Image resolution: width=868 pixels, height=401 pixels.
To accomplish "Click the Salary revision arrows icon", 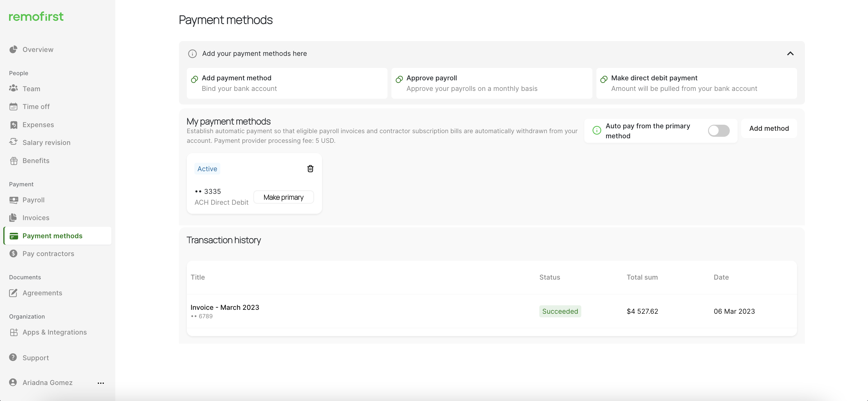I will point(13,142).
